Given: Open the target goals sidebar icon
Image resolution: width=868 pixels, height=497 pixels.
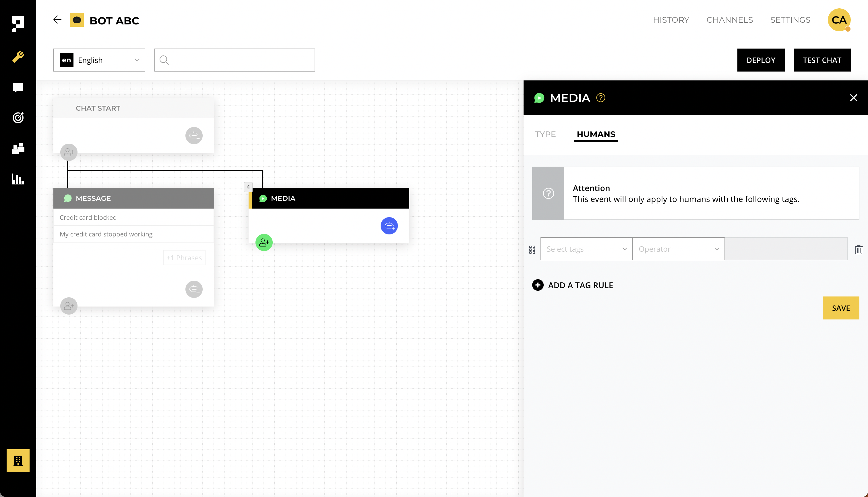Looking at the screenshot, I should (18, 118).
